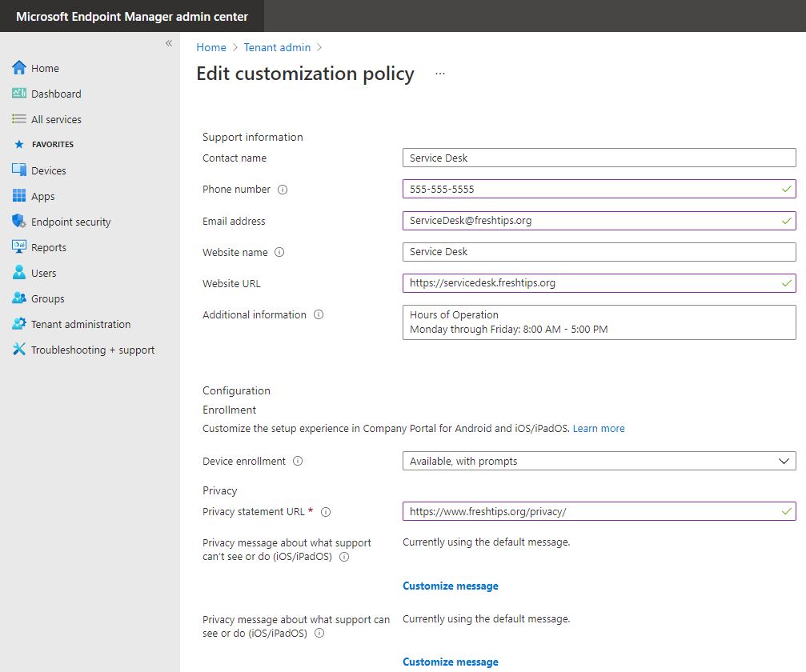Click the Troubleshooting wrench icon
Viewport: 806px width, 672px height.
pos(19,350)
